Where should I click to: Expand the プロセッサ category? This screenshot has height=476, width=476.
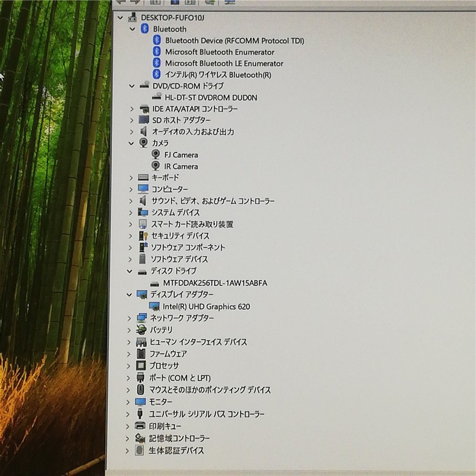pyautogui.click(x=128, y=366)
